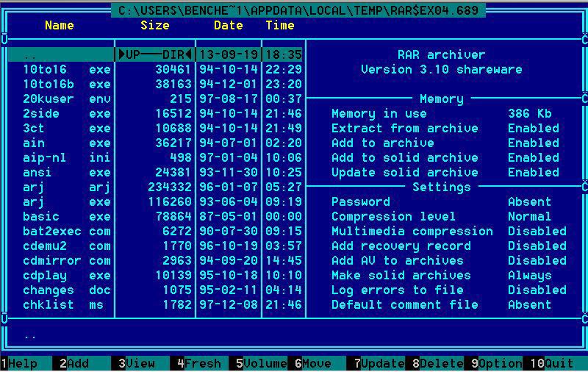Select file 2side exe
Image resolution: width=588 pixels, height=372 pixels.
155,114
